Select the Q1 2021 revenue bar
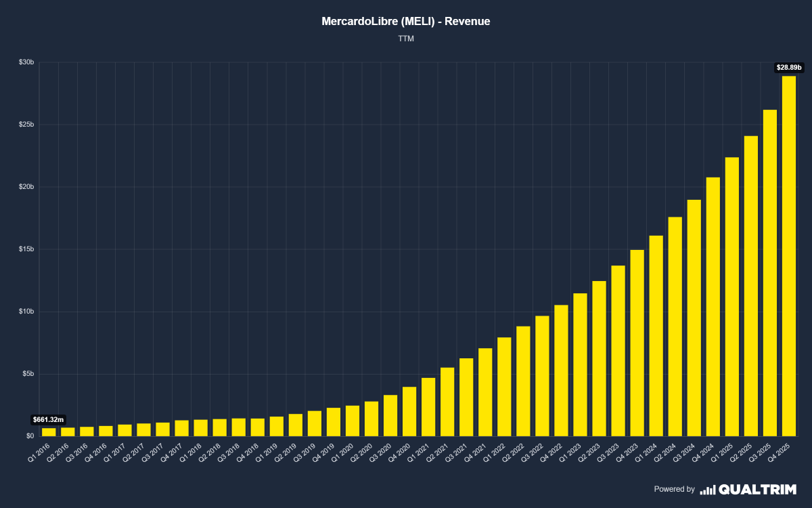812x508 pixels. click(429, 407)
